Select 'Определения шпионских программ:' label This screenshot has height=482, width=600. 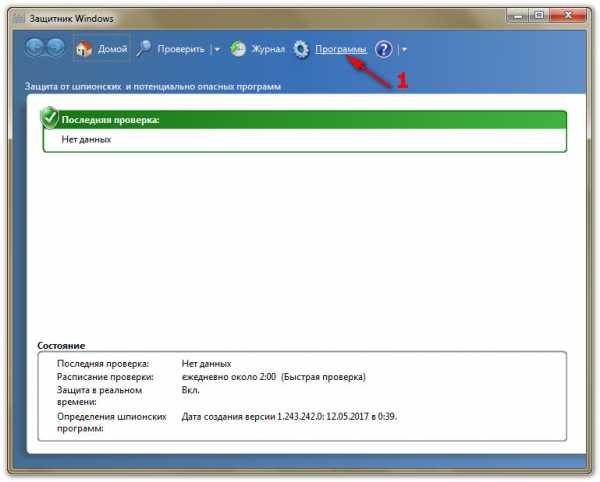click(x=112, y=422)
